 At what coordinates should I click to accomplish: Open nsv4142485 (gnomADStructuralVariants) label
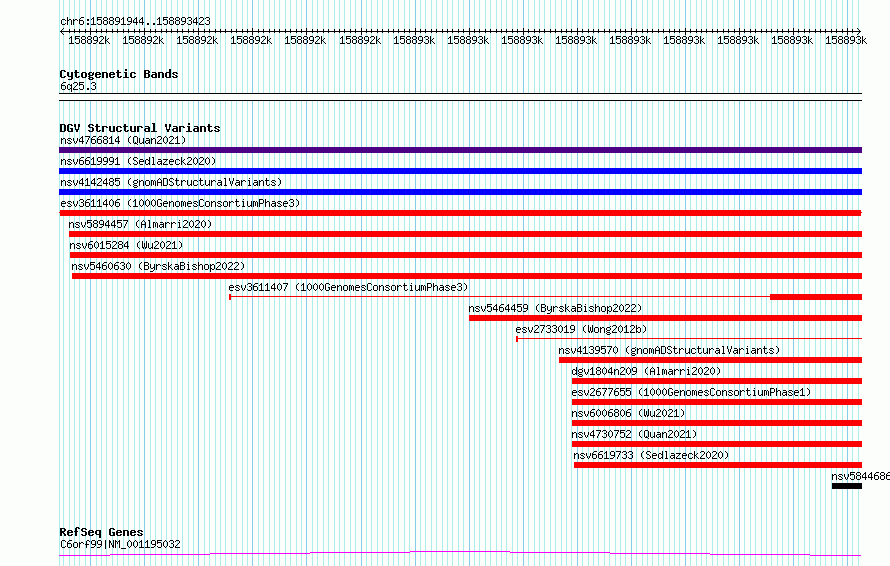tap(171, 182)
